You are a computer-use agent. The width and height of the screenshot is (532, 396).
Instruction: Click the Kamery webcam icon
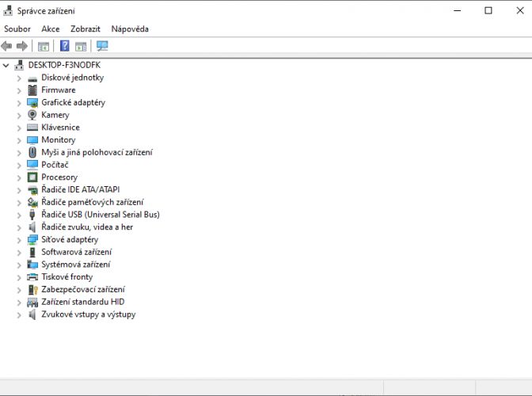click(x=32, y=115)
